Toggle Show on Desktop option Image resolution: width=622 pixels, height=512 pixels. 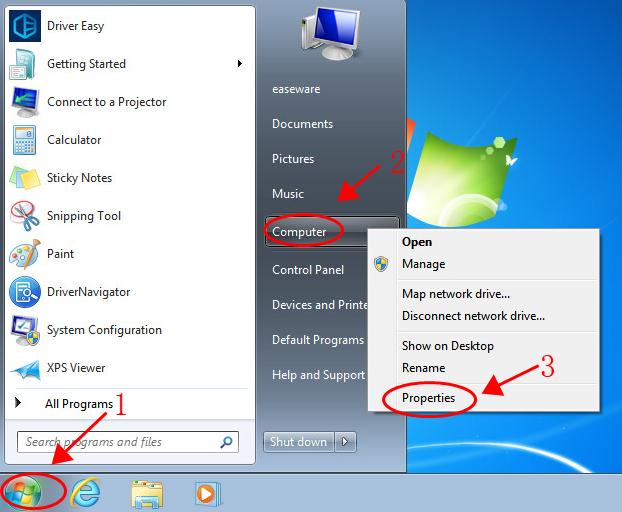click(448, 346)
